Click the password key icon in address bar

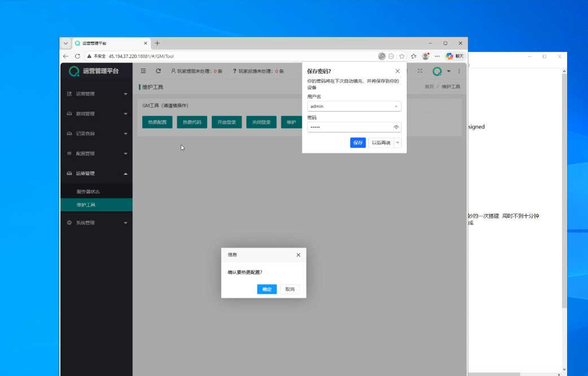point(382,56)
